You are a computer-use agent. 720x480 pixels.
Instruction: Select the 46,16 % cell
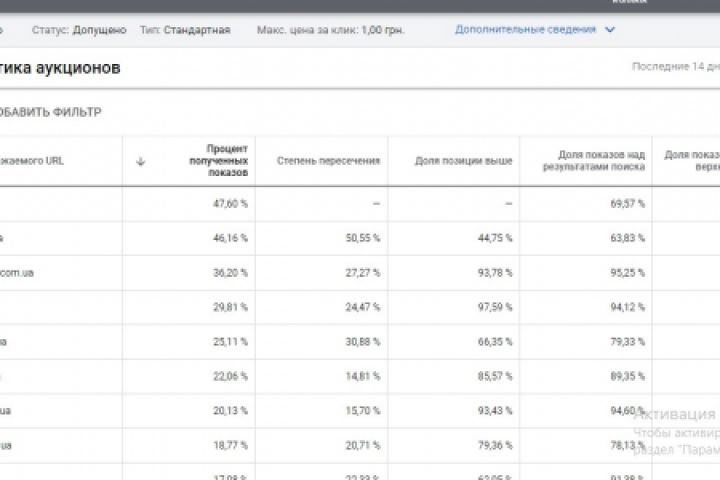click(x=230, y=238)
